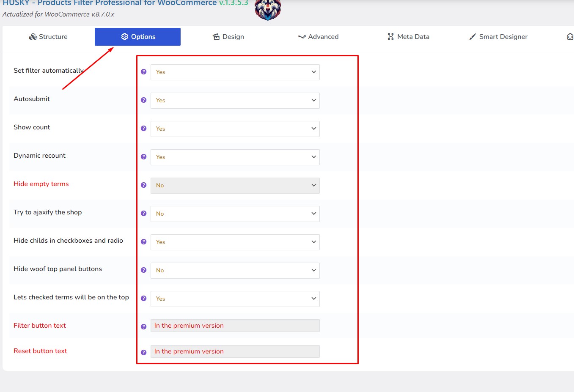Switch to the Structure tab
This screenshot has width=574, height=392.
click(x=48, y=37)
